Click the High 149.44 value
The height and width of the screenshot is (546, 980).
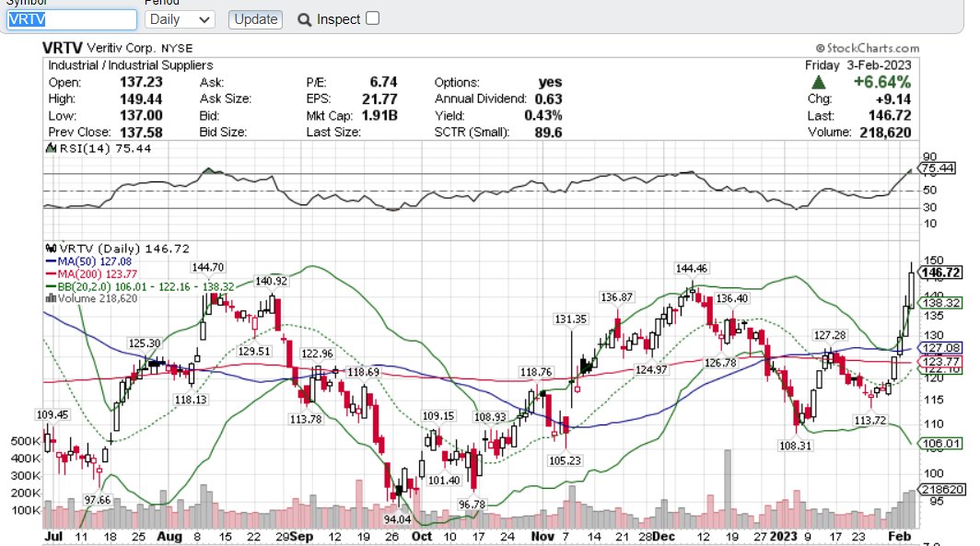[141, 99]
